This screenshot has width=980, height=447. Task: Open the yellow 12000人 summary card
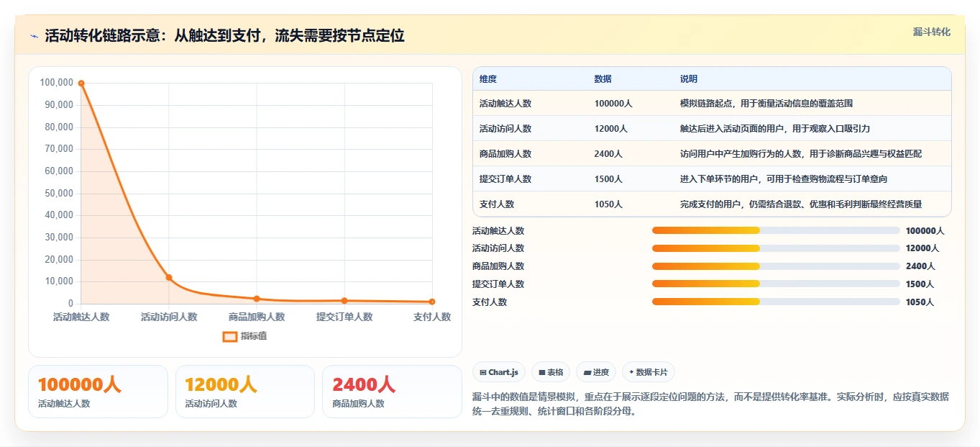245,392
